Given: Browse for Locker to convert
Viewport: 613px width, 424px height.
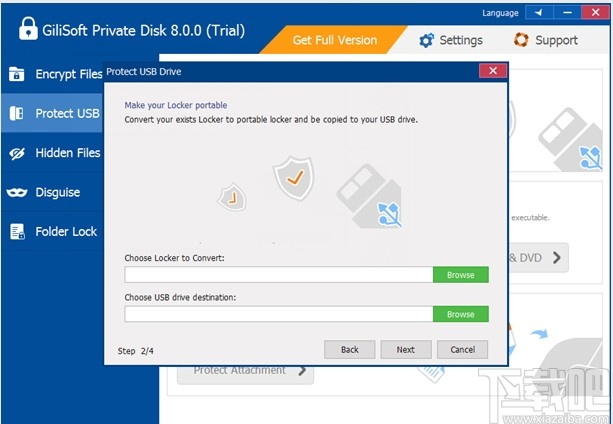Looking at the screenshot, I should (461, 275).
